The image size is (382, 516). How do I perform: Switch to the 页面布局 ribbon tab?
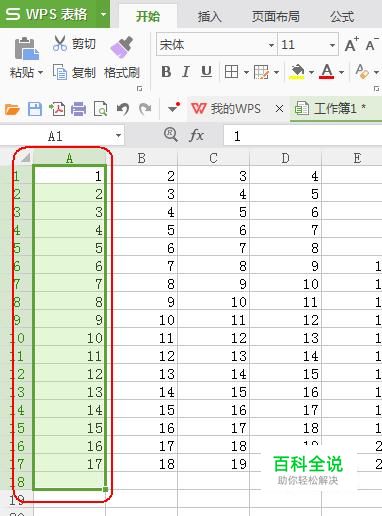pyautogui.click(x=276, y=16)
